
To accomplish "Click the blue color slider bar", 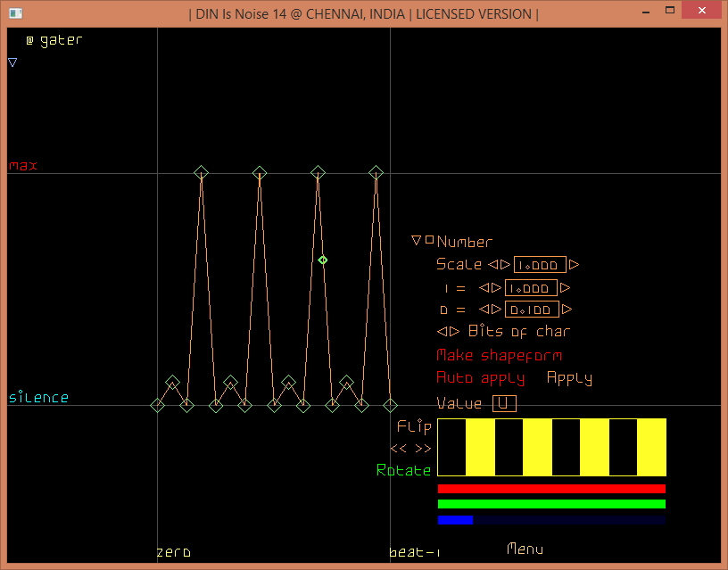I will pyautogui.click(x=551, y=519).
